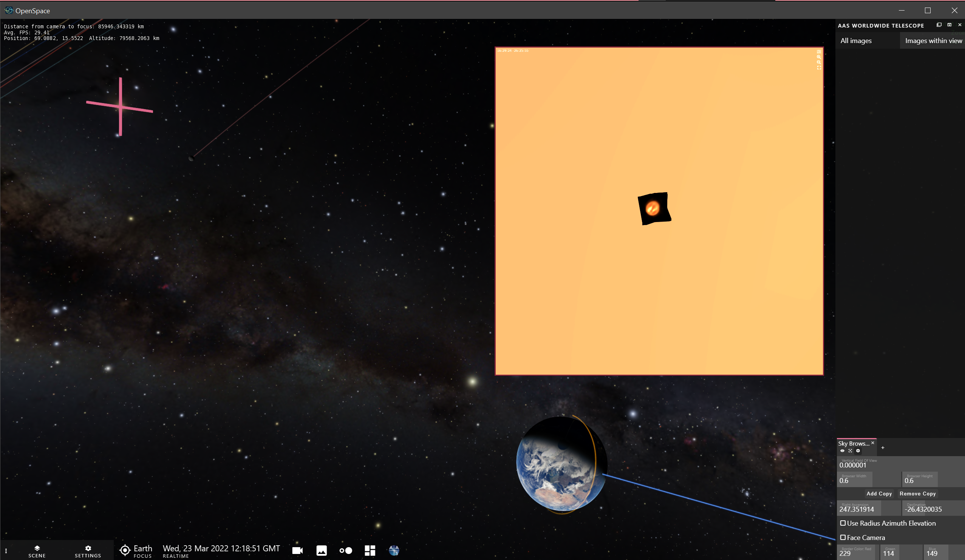Open the sky browser image settings sliders

click(x=819, y=52)
